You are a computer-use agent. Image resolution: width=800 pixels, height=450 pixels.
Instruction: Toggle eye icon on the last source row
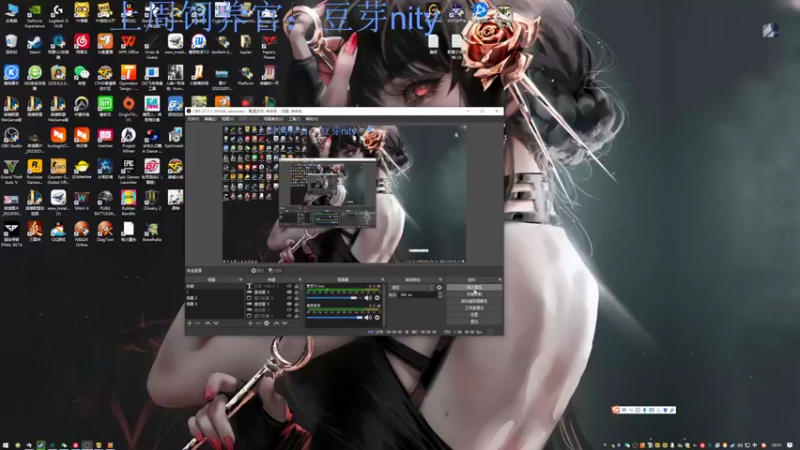click(x=289, y=316)
